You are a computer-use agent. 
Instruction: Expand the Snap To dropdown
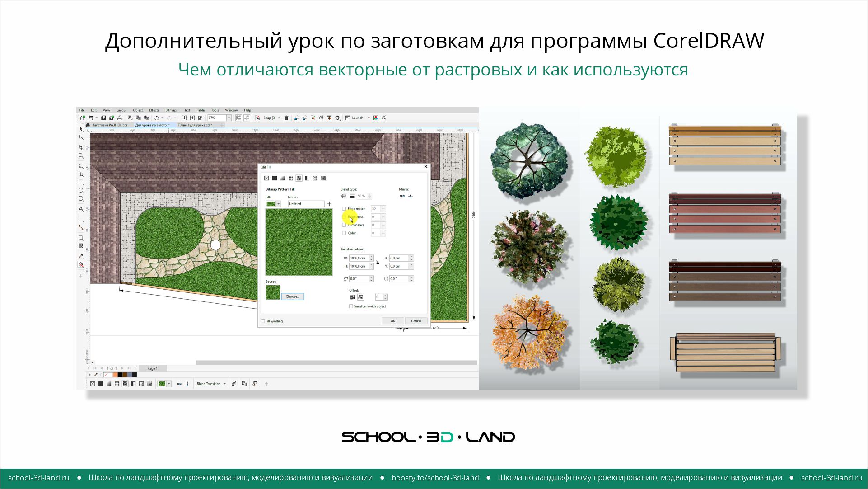tap(279, 118)
